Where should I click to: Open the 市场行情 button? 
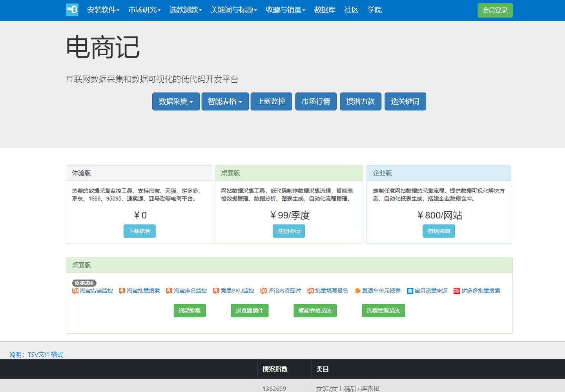316,102
